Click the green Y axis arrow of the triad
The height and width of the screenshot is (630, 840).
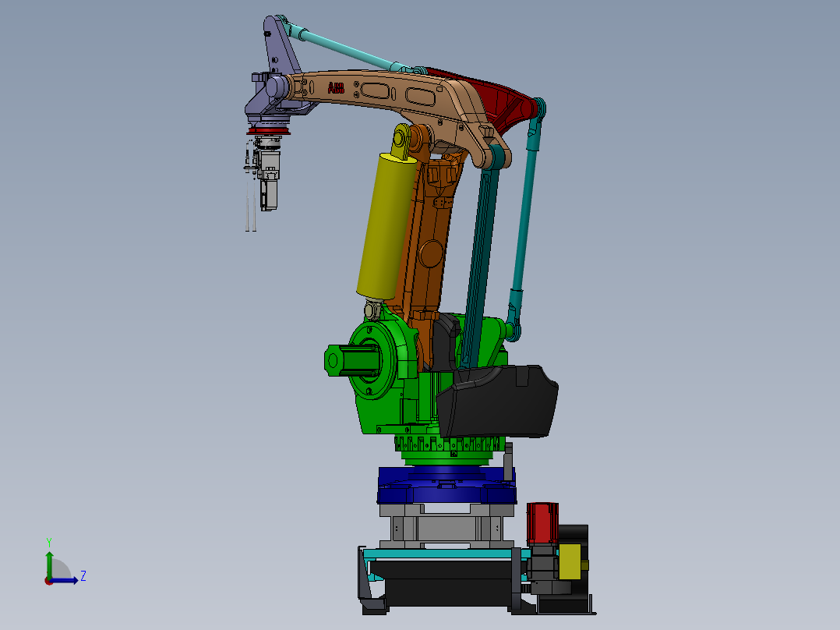[50, 565]
